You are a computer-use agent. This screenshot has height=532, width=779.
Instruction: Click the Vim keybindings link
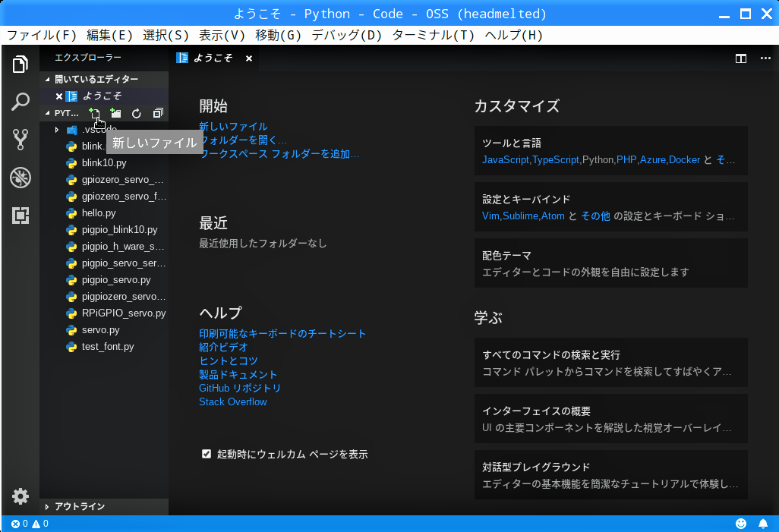[x=490, y=216]
